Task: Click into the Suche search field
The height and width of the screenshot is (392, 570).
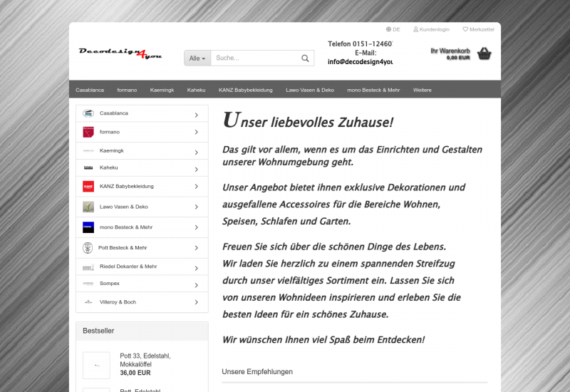Action: point(254,58)
